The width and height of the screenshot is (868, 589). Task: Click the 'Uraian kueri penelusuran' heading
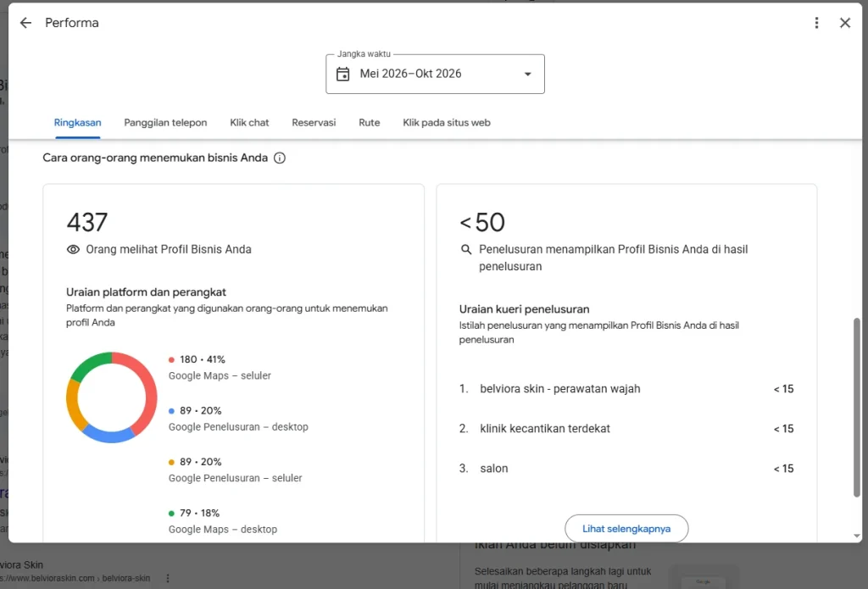[524, 308]
